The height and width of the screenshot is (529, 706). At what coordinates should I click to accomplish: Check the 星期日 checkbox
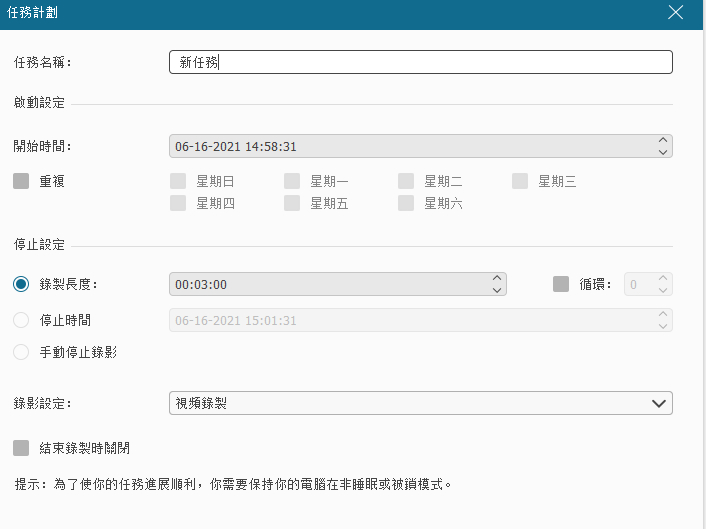pyautogui.click(x=178, y=181)
